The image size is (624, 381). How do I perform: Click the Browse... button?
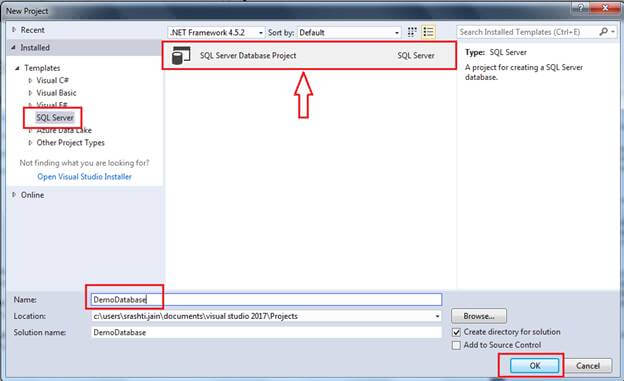pos(479,316)
